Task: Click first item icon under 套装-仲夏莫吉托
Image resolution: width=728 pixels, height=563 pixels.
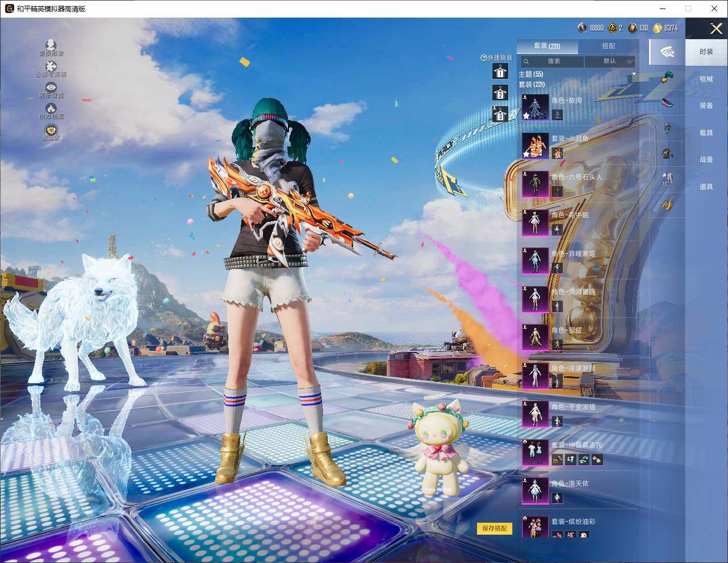Action: point(557,460)
